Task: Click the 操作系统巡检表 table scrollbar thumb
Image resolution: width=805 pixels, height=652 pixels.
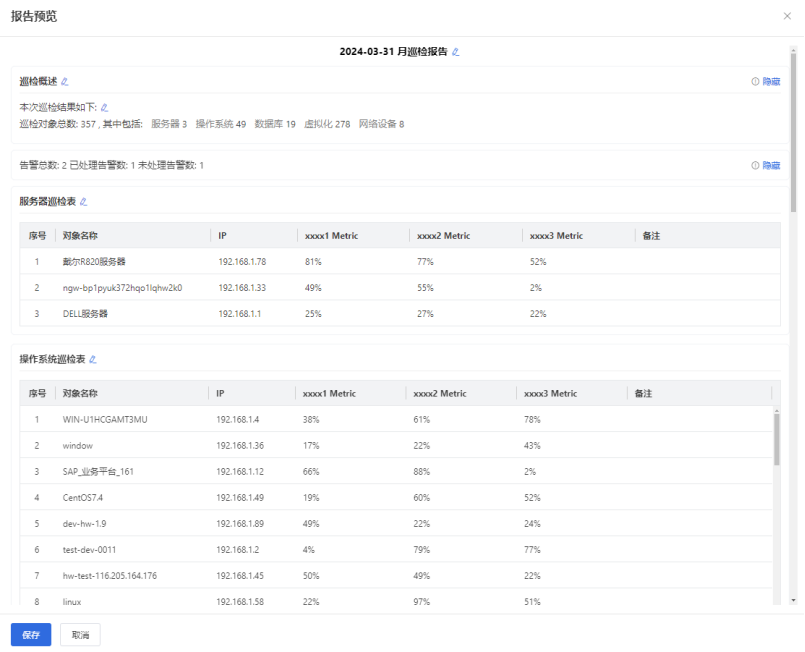Action: point(776,439)
